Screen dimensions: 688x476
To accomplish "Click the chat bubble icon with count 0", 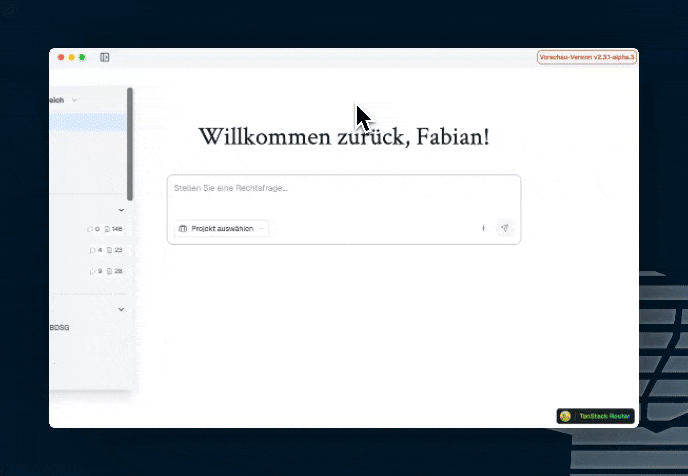I will (x=90, y=229).
